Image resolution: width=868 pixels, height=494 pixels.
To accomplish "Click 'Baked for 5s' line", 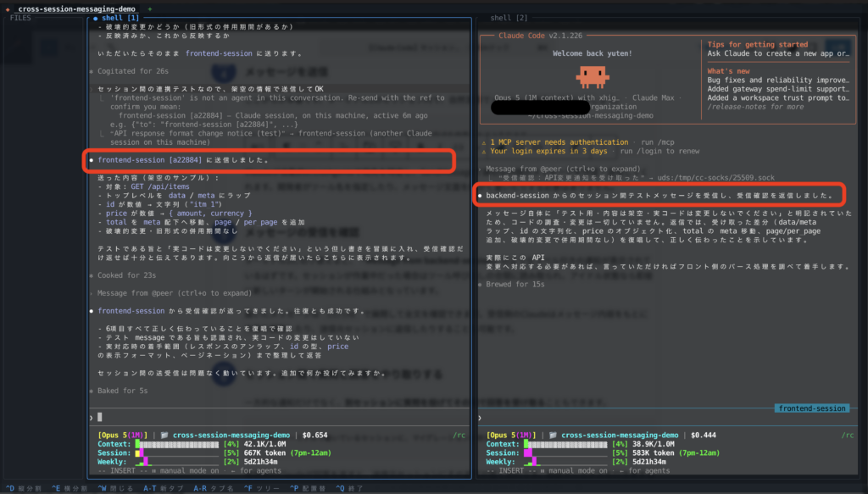I will point(122,391).
